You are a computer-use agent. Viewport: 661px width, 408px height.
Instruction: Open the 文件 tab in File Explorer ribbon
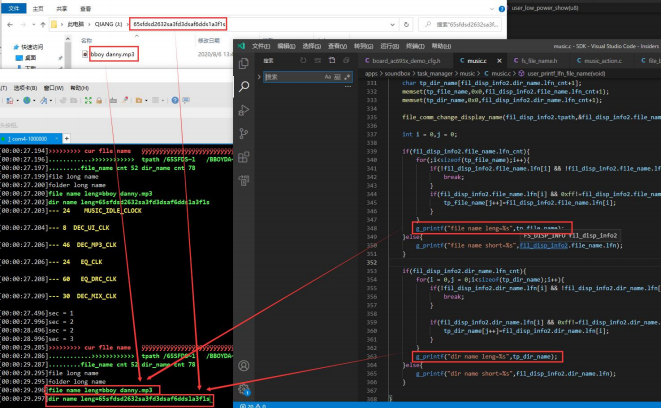(14, 8)
